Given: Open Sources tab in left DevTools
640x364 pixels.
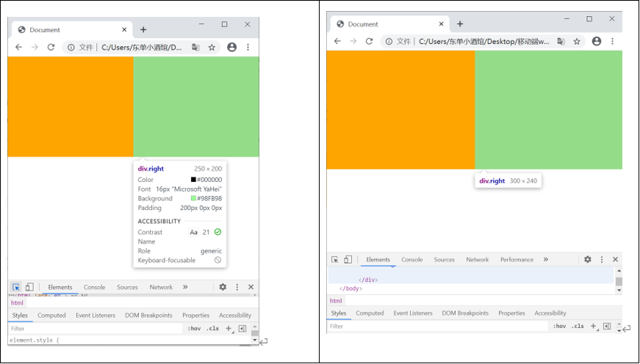Looking at the screenshot, I should point(127,287).
